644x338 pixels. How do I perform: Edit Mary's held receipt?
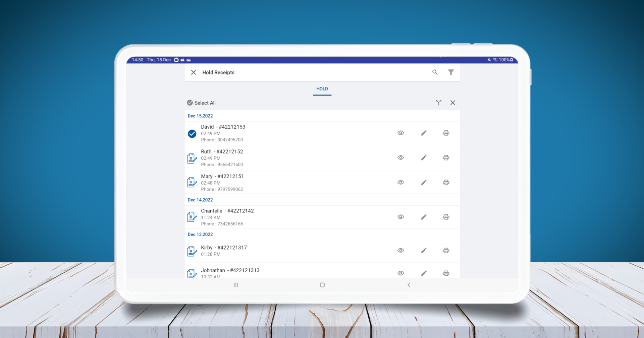point(424,183)
